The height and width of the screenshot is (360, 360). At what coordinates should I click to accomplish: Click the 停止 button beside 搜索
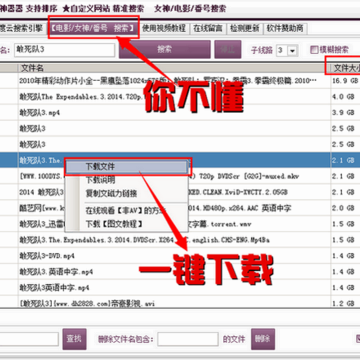(228, 50)
